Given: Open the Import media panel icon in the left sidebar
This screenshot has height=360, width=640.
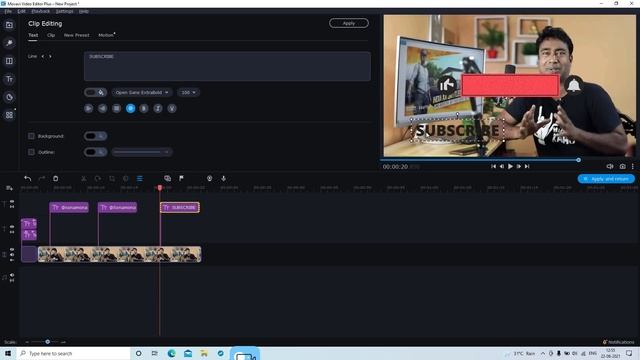Looking at the screenshot, I should (9, 25).
